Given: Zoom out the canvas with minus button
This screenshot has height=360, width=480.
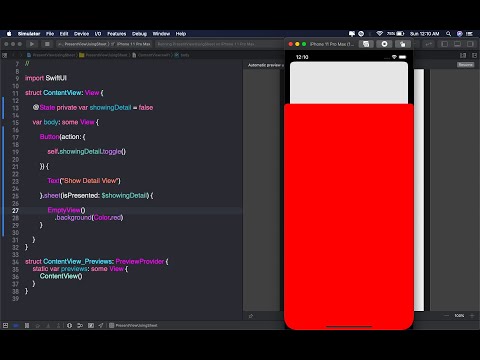Looking at the screenshot, I should coord(446,315).
